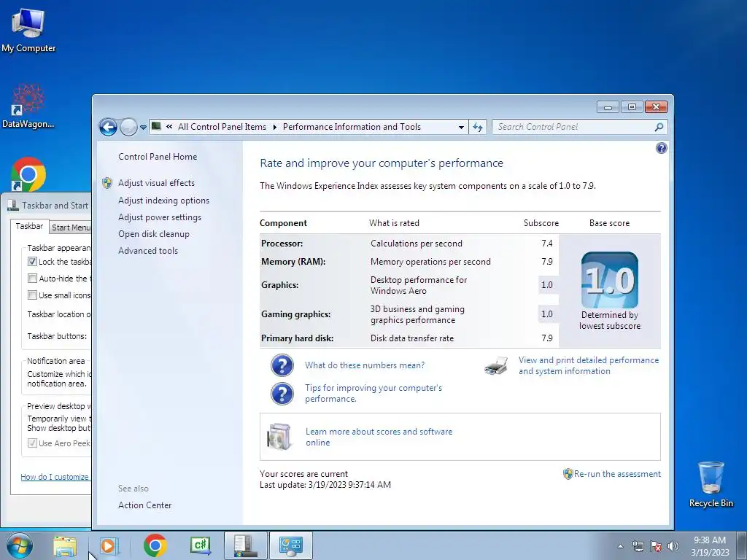Open Adjust indexing options

163,201
